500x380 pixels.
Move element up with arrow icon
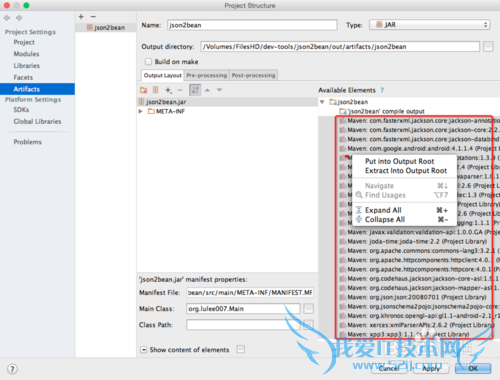pyautogui.click(x=207, y=90)
